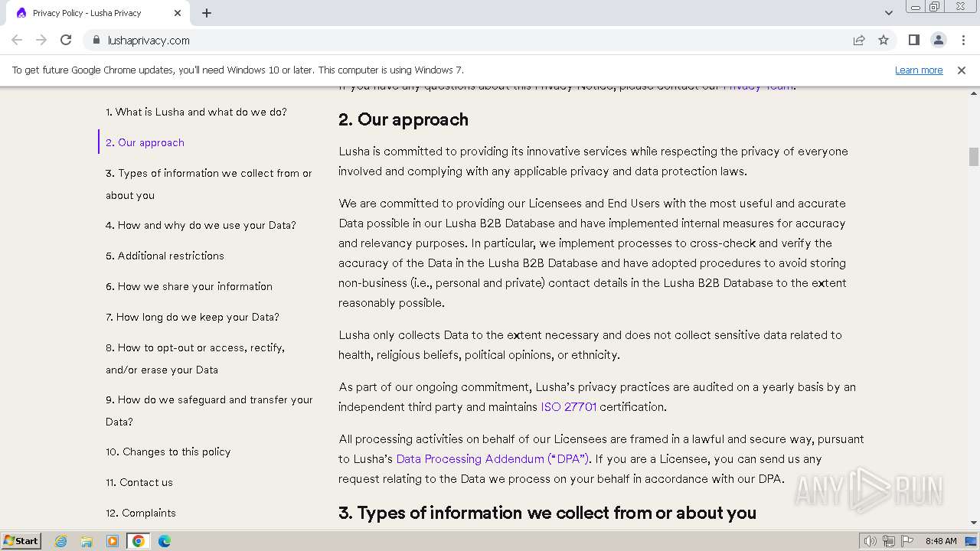This screenshot has height=551, width=980.
Task: Open the share page icon in address bar
Action: pyautogui.click(x=859, y=40)
